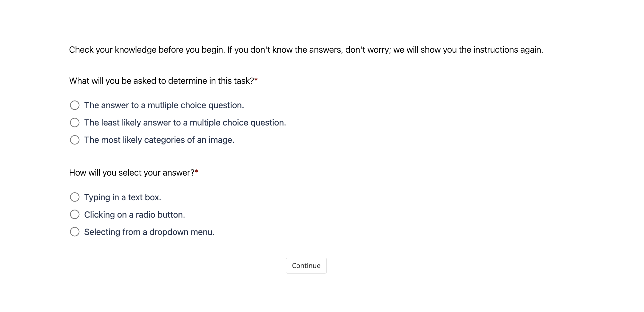
Task: Click the phrase "Check your knowledge before you begin"
Action: tap(147, 50)
